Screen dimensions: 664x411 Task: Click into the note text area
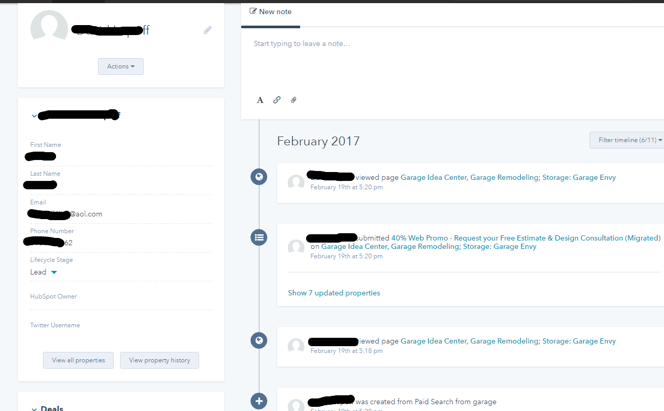click(452, 61)
